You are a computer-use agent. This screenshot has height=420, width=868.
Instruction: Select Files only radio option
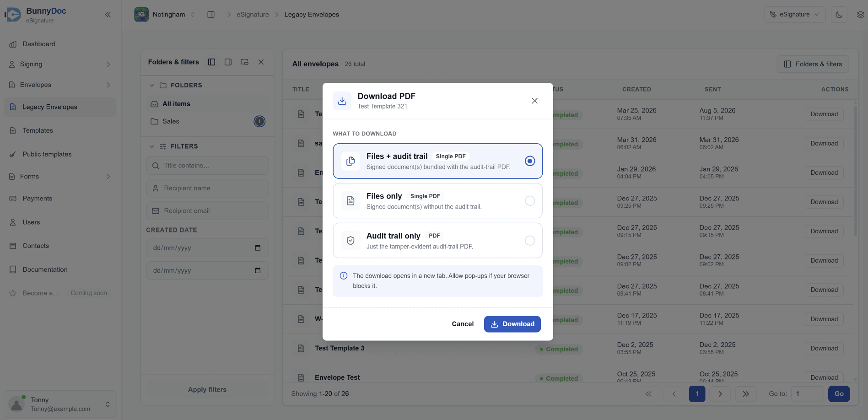530,201
